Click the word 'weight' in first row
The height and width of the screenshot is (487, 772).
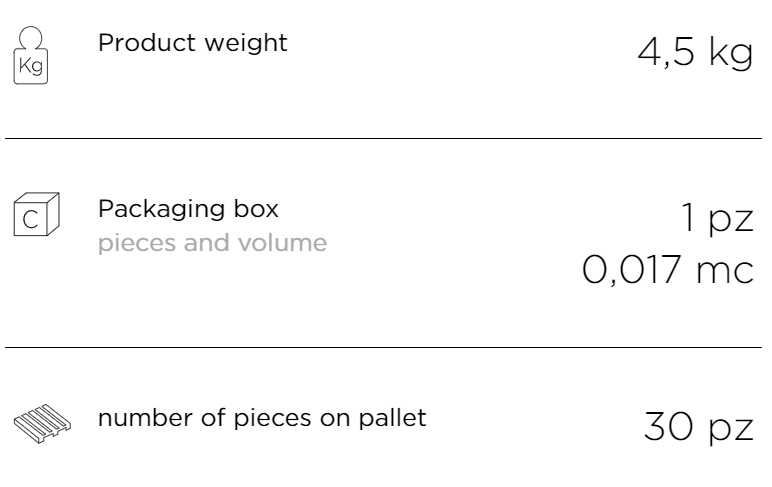pyautogui.click(x=246, y=43)
